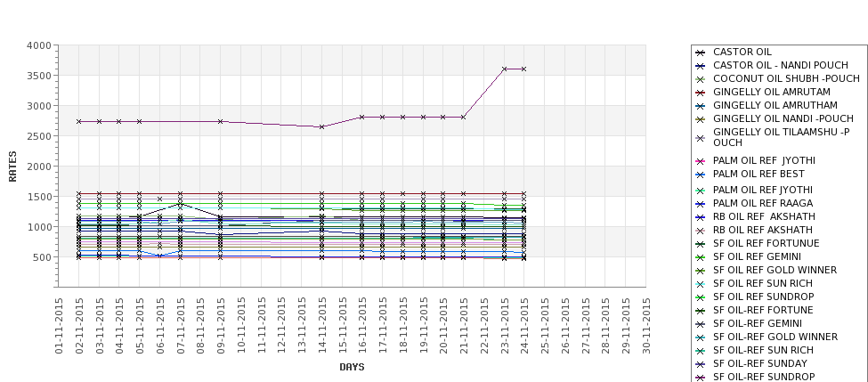
Task: Select GINGELLY OIL AMRUTAM legend label
Action: (772, 92)
